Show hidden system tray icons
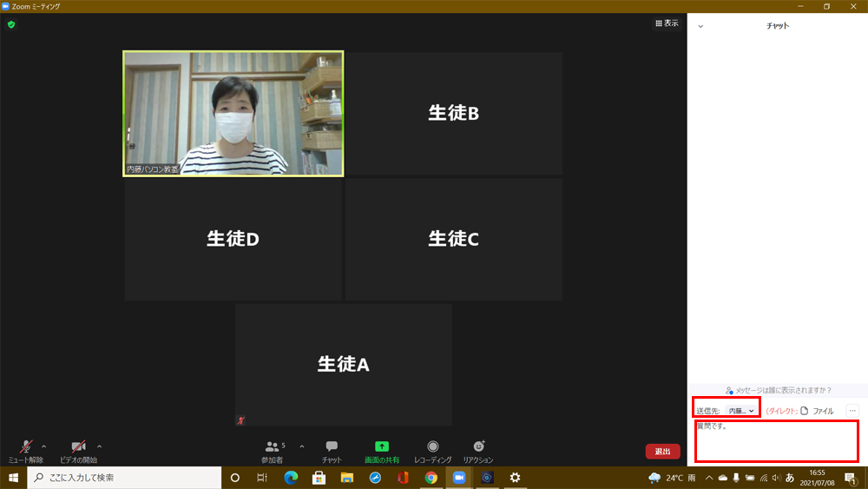 click(x=709, y=478)
